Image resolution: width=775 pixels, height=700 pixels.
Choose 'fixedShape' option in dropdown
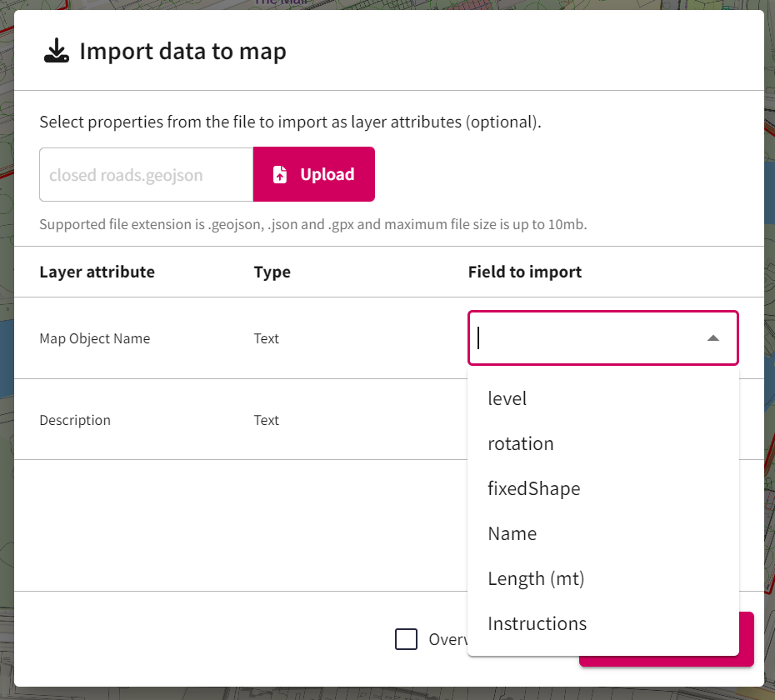tap(603, 488)
